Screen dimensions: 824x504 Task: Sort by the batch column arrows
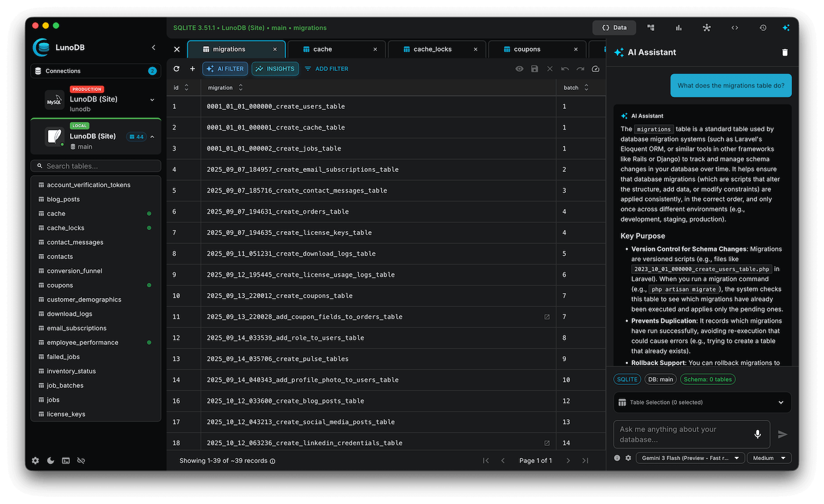click(x=586, y=88)
